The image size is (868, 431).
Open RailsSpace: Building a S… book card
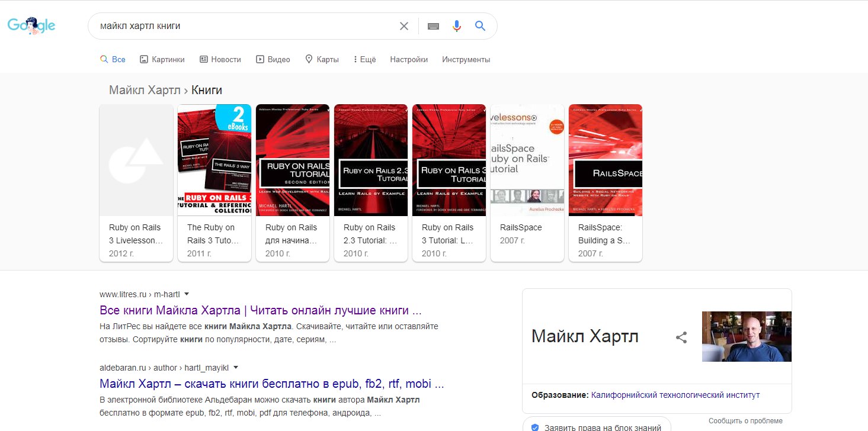point(606,183)
